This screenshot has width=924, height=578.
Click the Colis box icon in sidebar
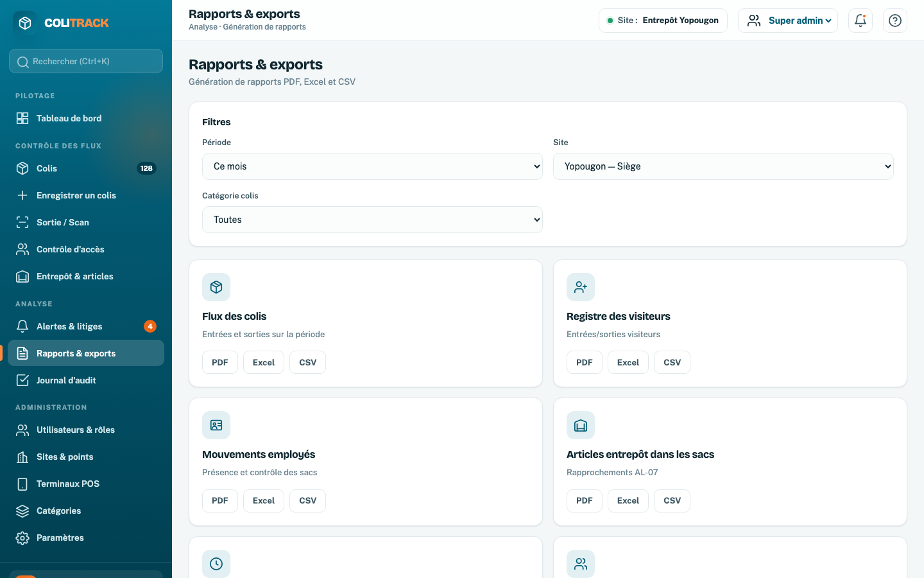pyautogui.click(x=22, y=168)
